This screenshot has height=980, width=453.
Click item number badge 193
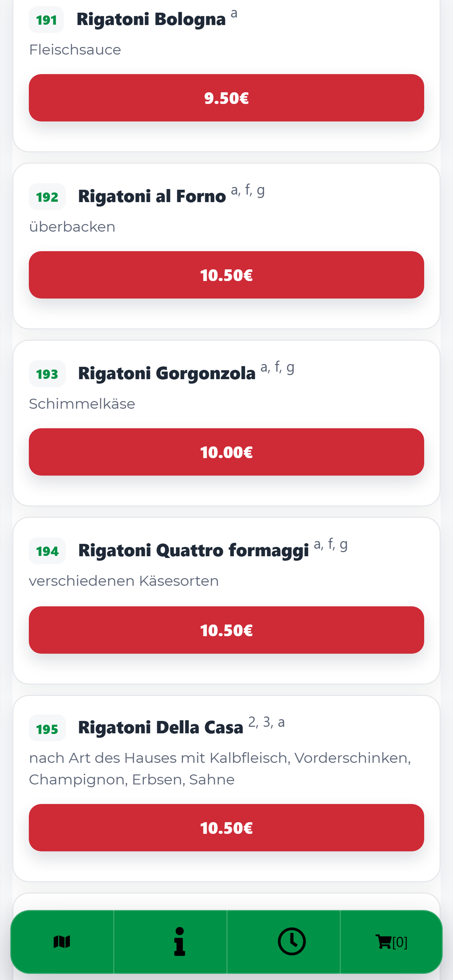[x=47, y=374]
